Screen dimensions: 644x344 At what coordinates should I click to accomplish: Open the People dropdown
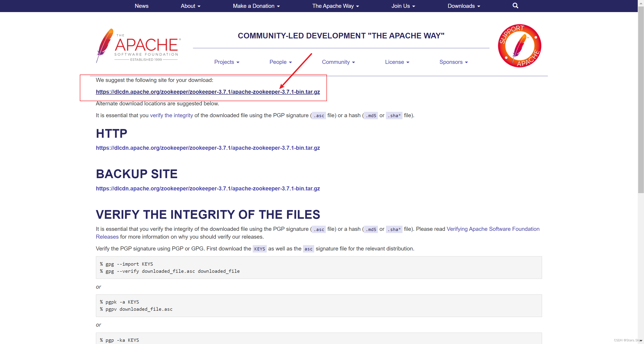click(x=280, y=62)
